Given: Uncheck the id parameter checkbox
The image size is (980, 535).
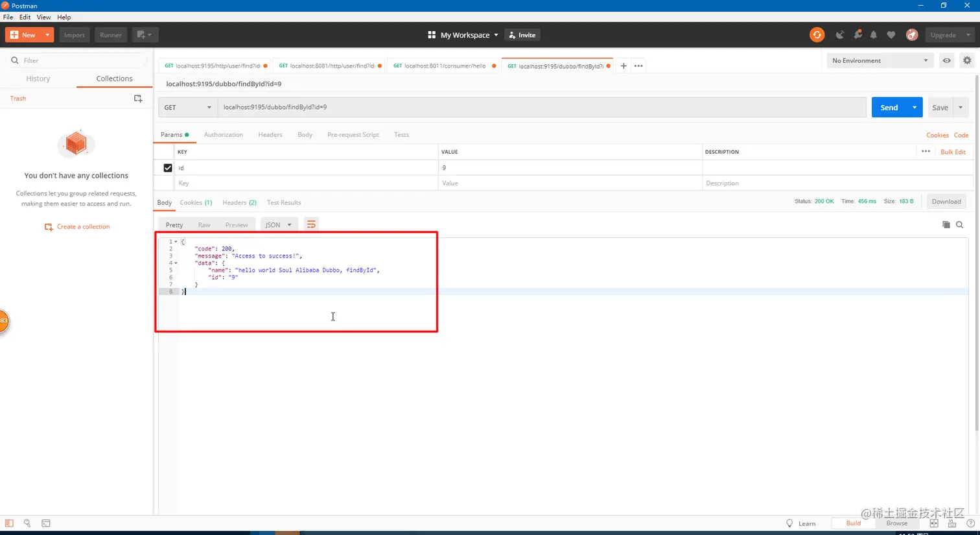Looking at the screenshot, I should pos(168,168).
